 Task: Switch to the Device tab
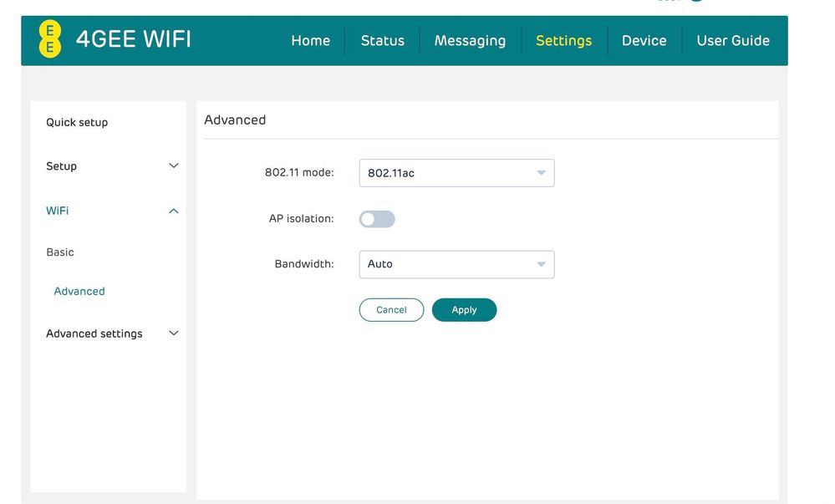click(x=644, y=40)
